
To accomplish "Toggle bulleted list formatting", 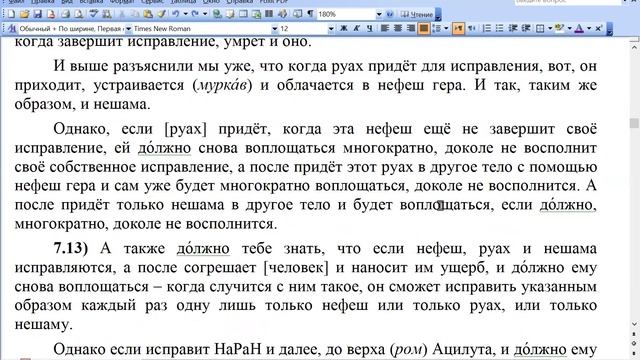I will click(500, 29).
